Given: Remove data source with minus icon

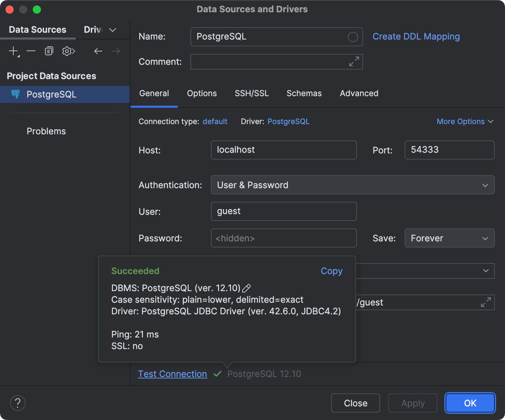Looking at the screenshot, I should pyautogui.click(x=31, y=51).
